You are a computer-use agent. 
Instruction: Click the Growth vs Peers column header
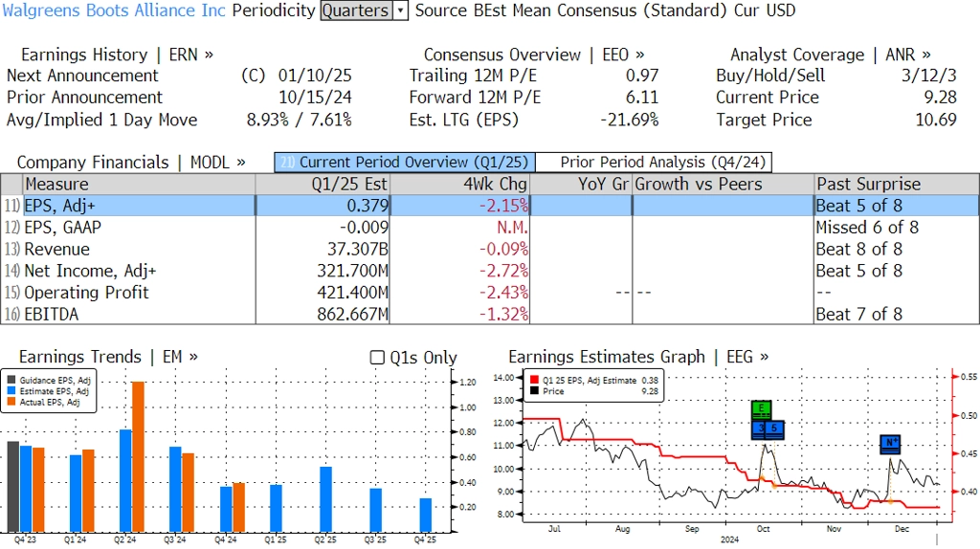pyautogui.click(x=724, y=185)
